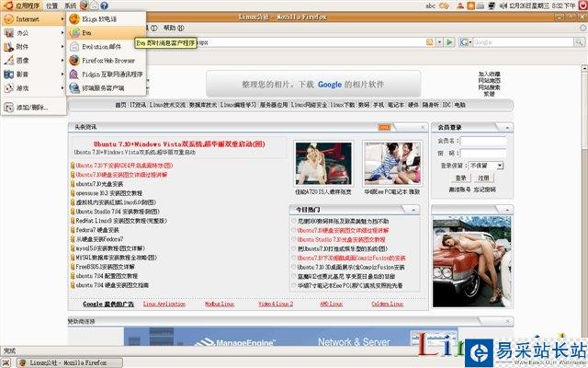Click the RSS feed icon in address bar

tap(430, 42)
